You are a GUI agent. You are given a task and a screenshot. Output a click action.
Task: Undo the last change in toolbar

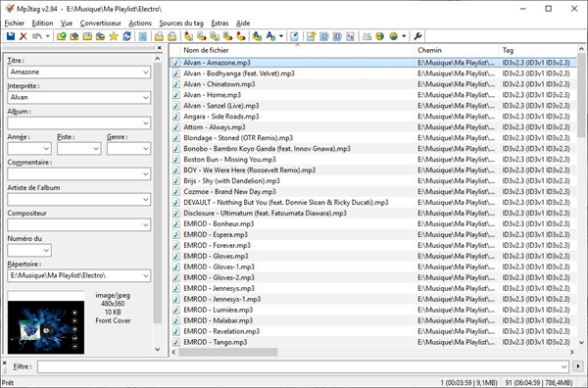click(x=37, y=36)
